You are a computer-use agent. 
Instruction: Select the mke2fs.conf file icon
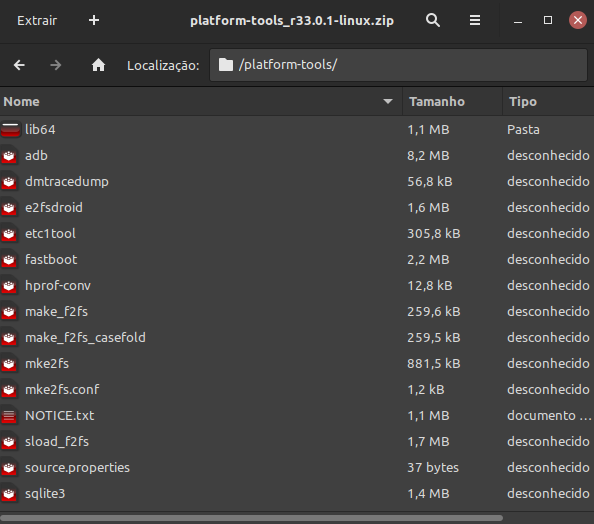[x=9, y=390]
